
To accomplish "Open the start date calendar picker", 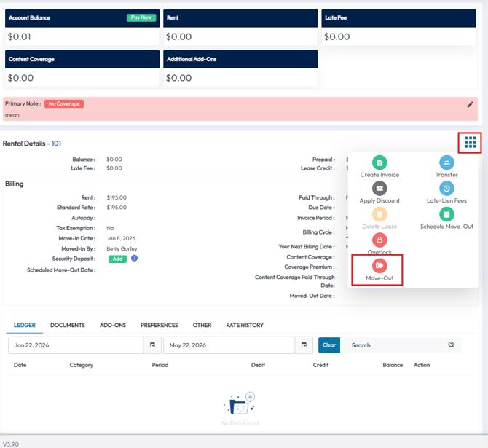I will coord(152,345).
